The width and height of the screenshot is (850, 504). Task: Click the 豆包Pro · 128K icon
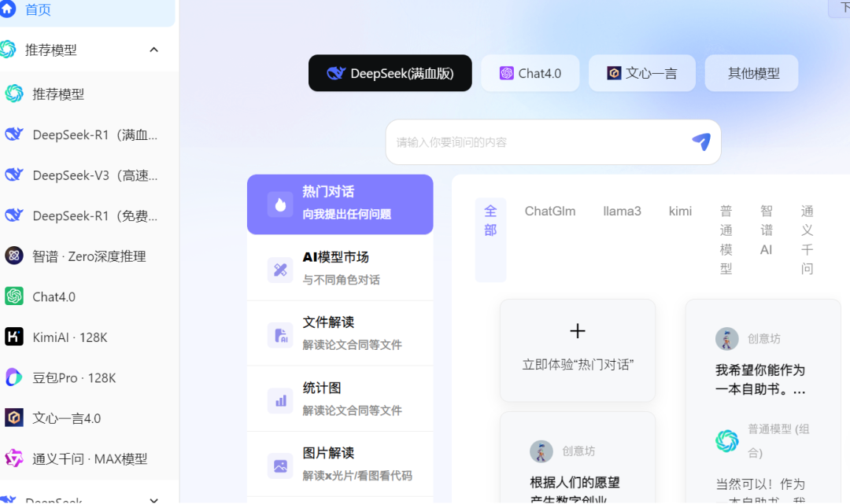click(x=14, y=377)
